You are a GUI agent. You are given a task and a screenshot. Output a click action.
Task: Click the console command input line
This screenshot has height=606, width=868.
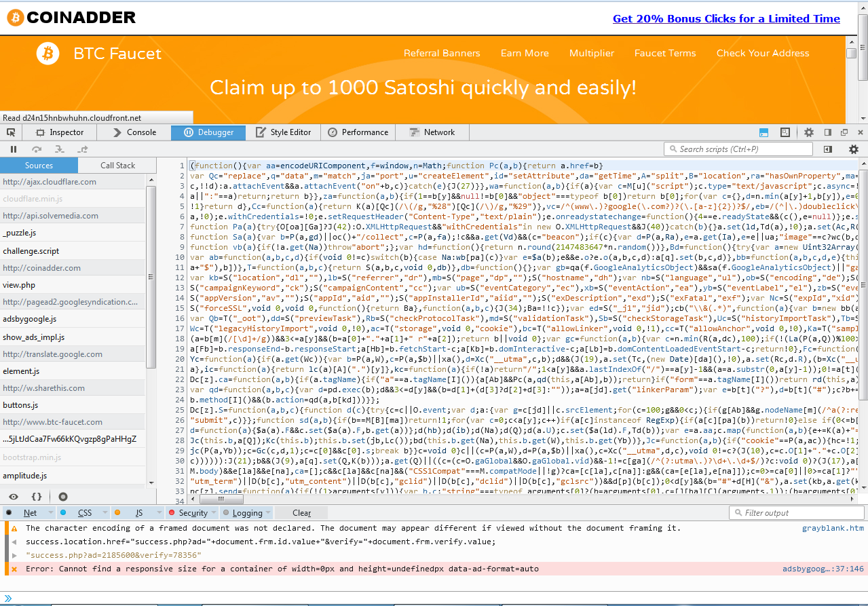pos(434,598)
